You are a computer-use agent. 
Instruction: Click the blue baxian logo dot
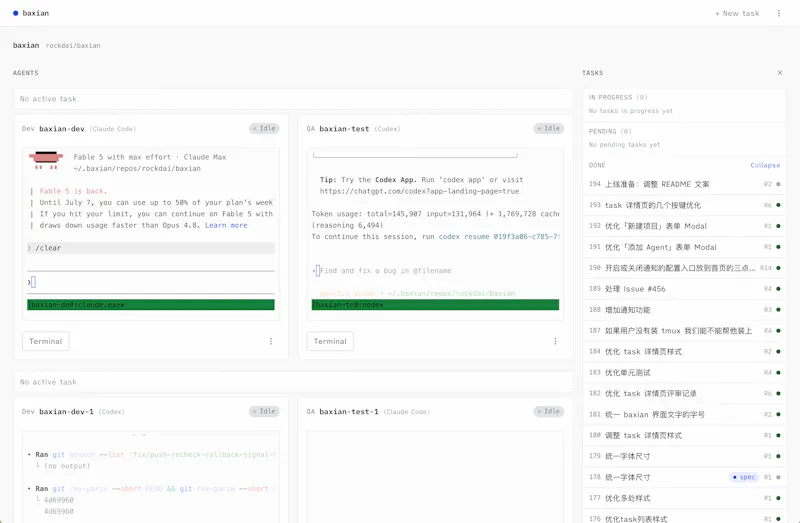[16, 13]
